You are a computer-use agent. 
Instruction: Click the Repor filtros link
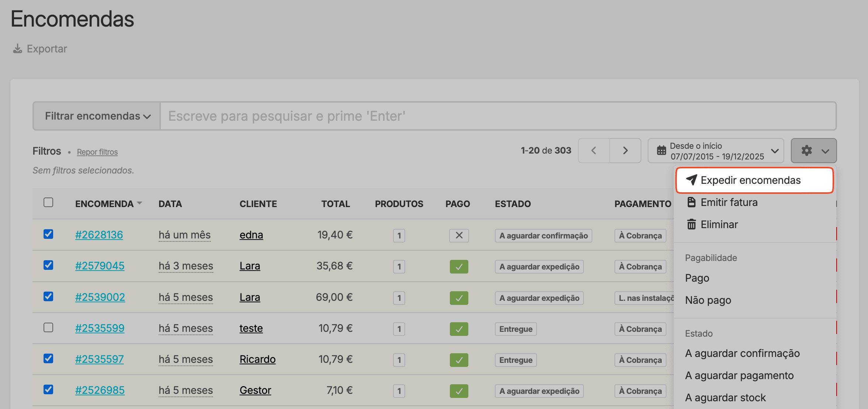point(97,152)
